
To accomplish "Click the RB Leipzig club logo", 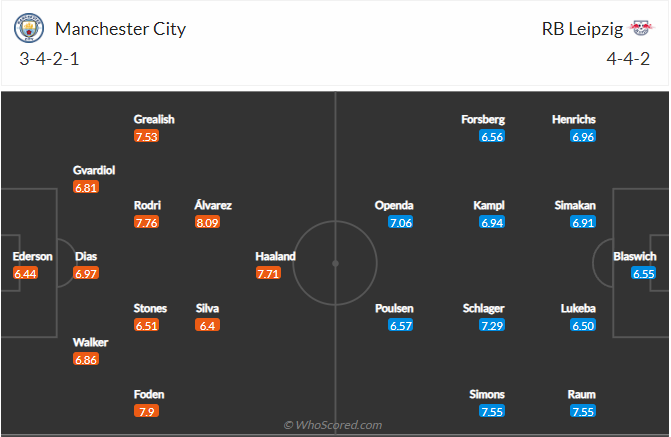I will [x=640, y=28].
